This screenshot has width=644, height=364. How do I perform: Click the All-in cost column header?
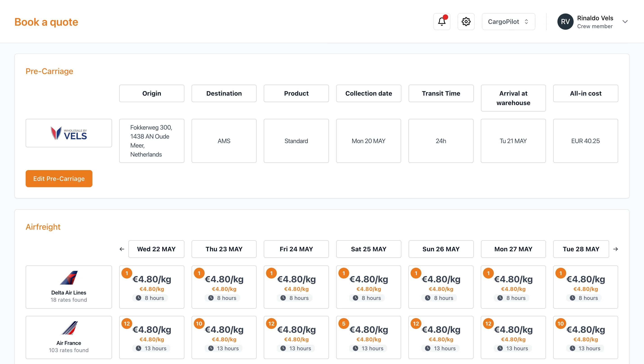click(586, 93)
